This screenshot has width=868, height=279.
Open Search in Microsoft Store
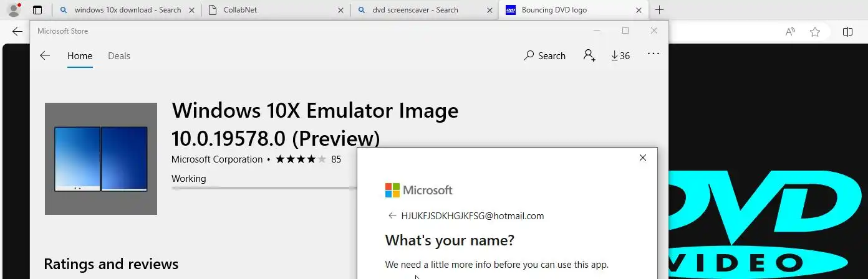click(x=544, y=55)
